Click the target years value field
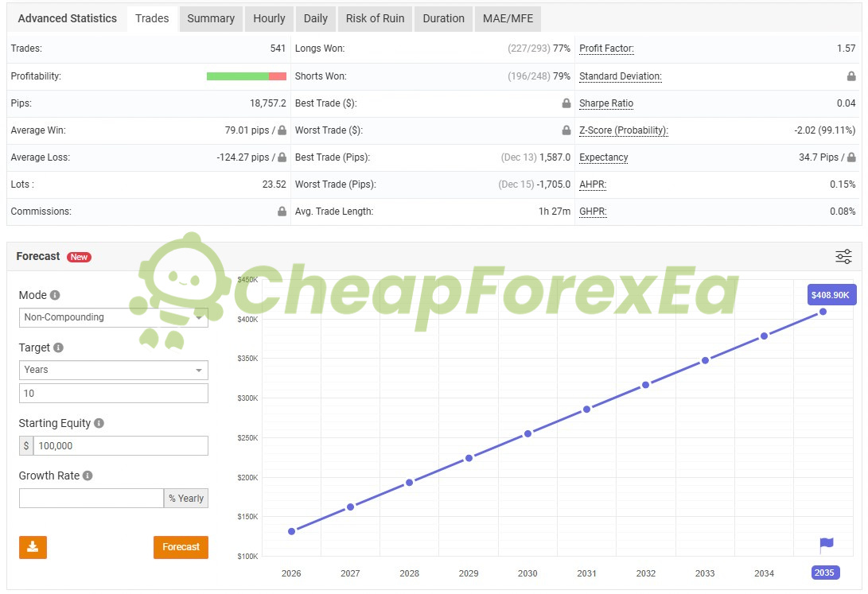 114,394
